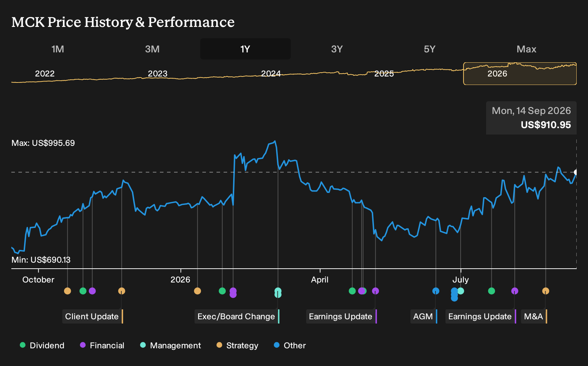Jump to 2024 in the overview sparkline
588x366 pixels.
[271, 74]
